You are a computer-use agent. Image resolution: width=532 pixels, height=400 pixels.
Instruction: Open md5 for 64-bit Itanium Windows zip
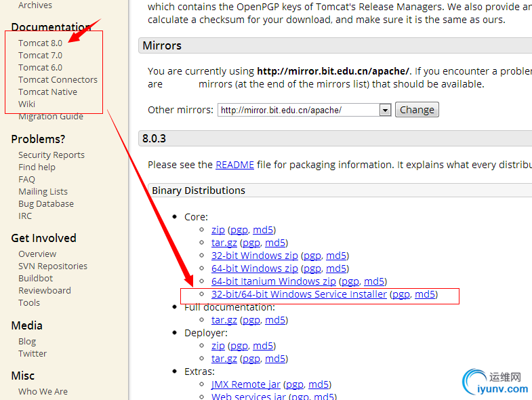click(374, 281)
